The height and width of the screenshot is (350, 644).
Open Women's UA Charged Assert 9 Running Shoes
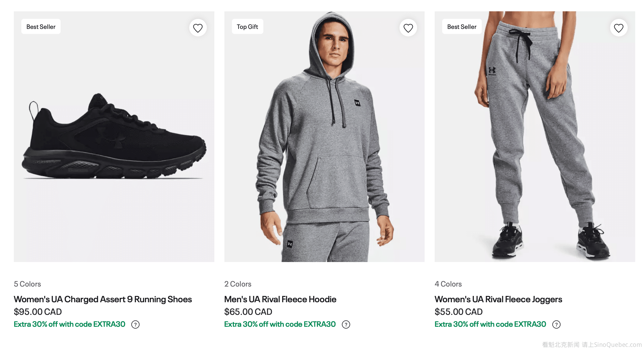pos(103,299)
